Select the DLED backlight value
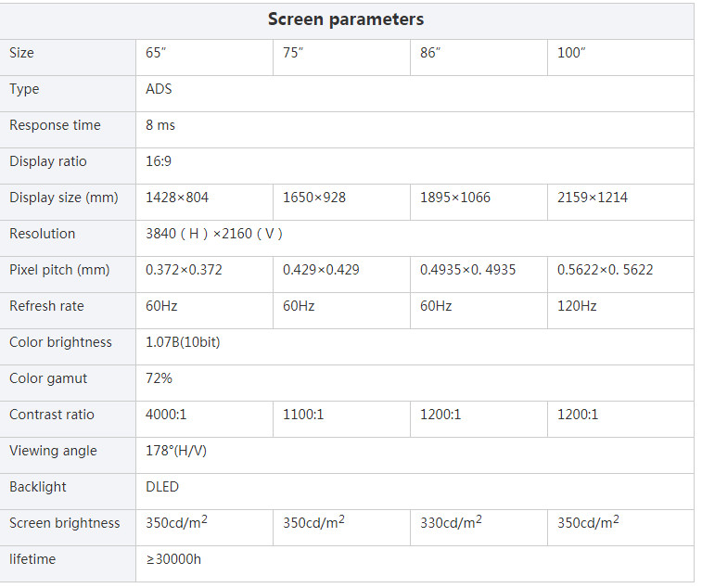 (162, 487)
